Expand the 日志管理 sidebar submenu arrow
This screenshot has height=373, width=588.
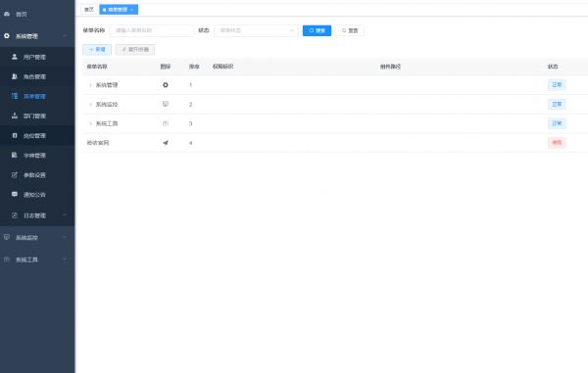[65, 215]
